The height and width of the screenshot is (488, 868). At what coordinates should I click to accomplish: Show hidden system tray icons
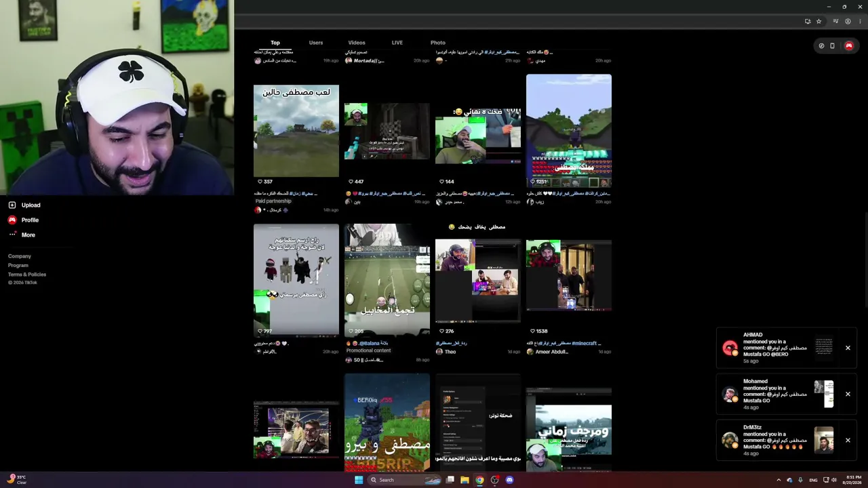click(x=778, y=480)
